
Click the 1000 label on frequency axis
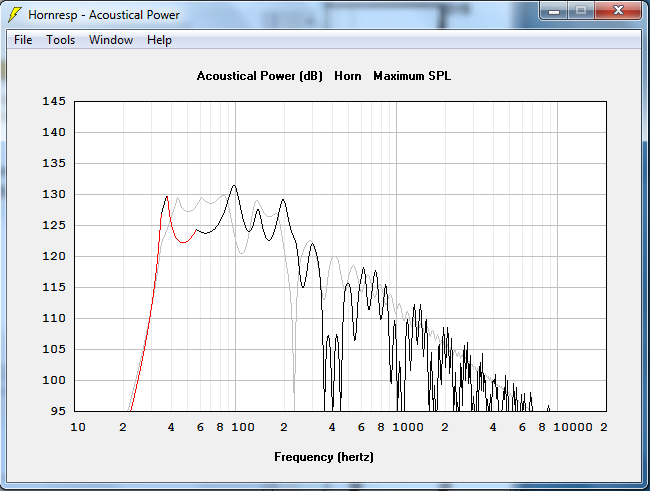[x=408, y=427]
